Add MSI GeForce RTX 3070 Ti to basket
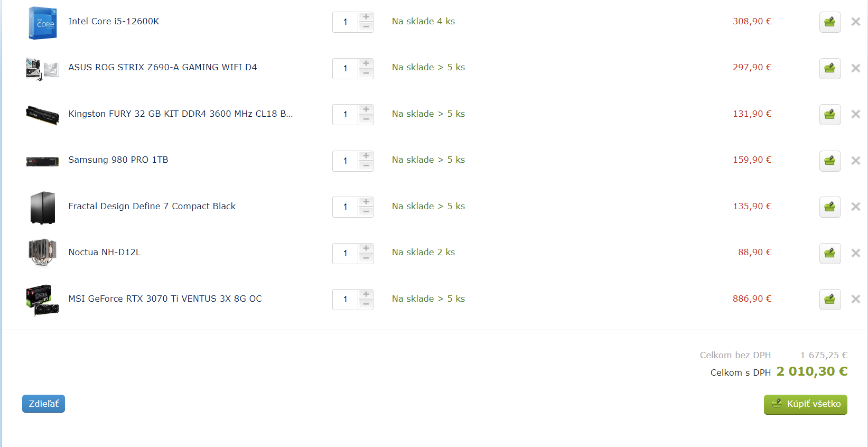This screenshot has height=447, width=868. (829, 300)
